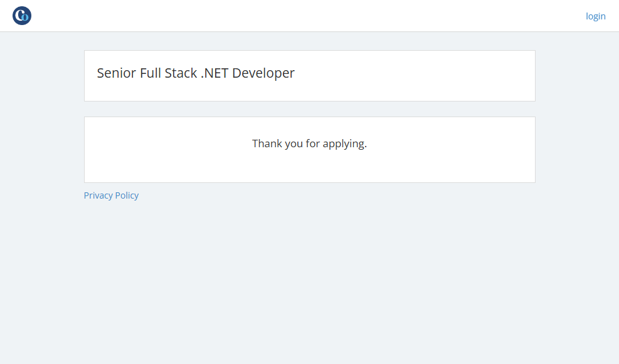Click the company logo in the header

pyautogui.click(x=22, y=16)
